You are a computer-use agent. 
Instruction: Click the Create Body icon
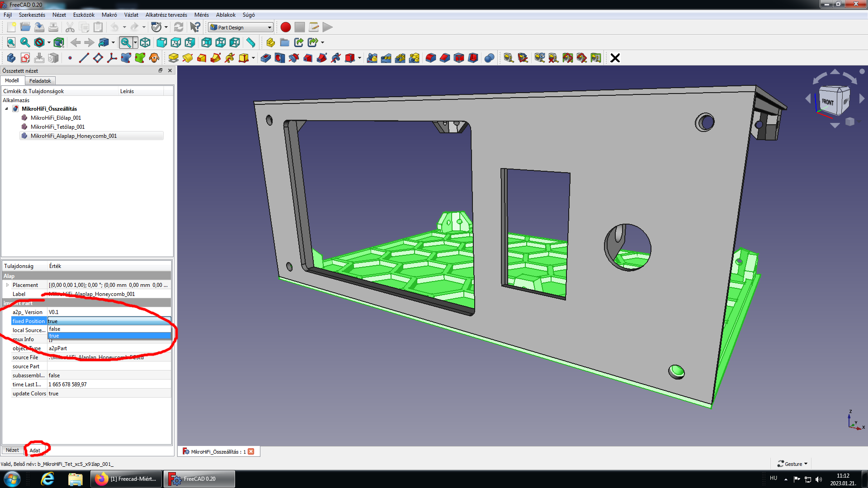tap(11, 58)
